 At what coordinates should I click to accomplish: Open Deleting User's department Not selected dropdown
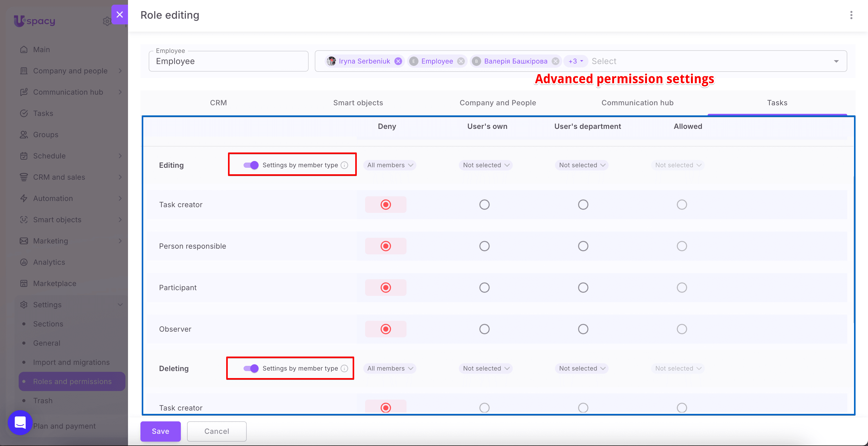[582, 368]
